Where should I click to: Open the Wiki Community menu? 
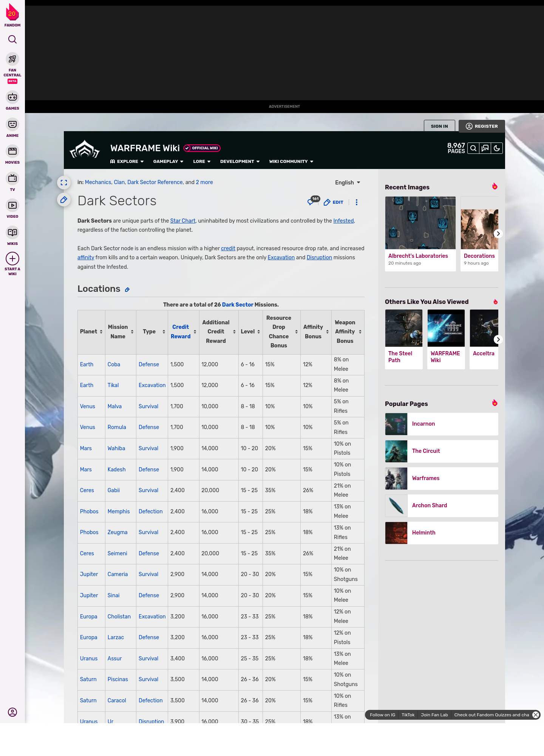[x=291, y=161]
